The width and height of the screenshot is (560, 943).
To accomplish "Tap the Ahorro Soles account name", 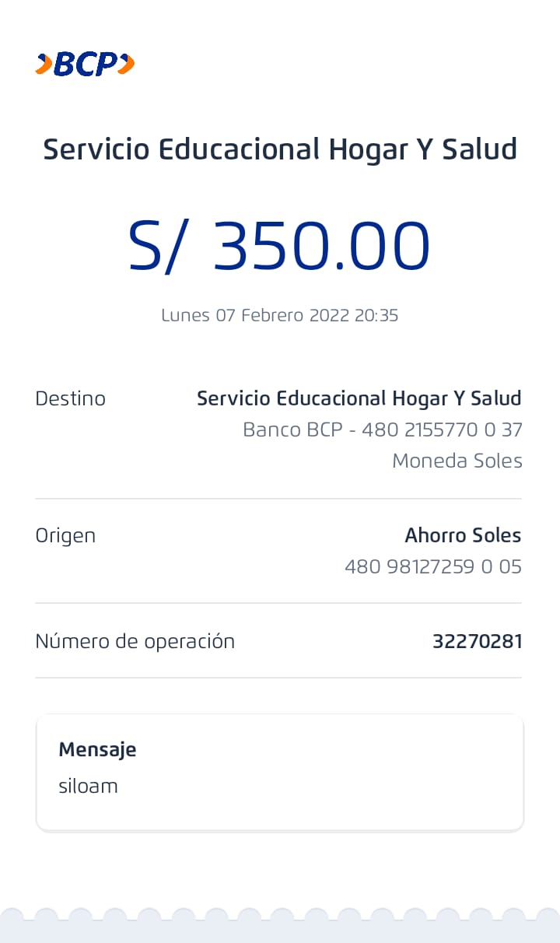I will pos(463,535).
